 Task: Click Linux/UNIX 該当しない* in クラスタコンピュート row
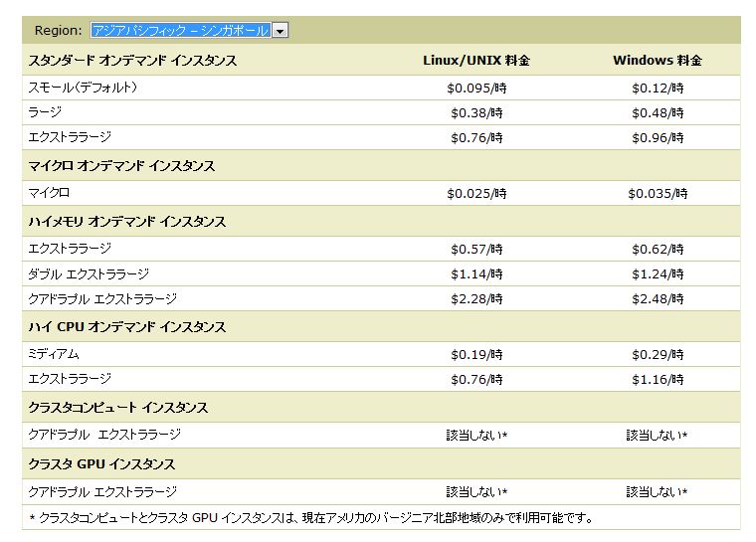click(476, 436)
